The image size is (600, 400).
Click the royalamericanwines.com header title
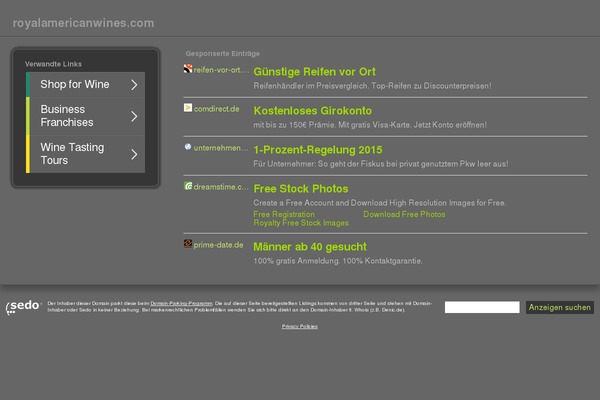(83, 23)
